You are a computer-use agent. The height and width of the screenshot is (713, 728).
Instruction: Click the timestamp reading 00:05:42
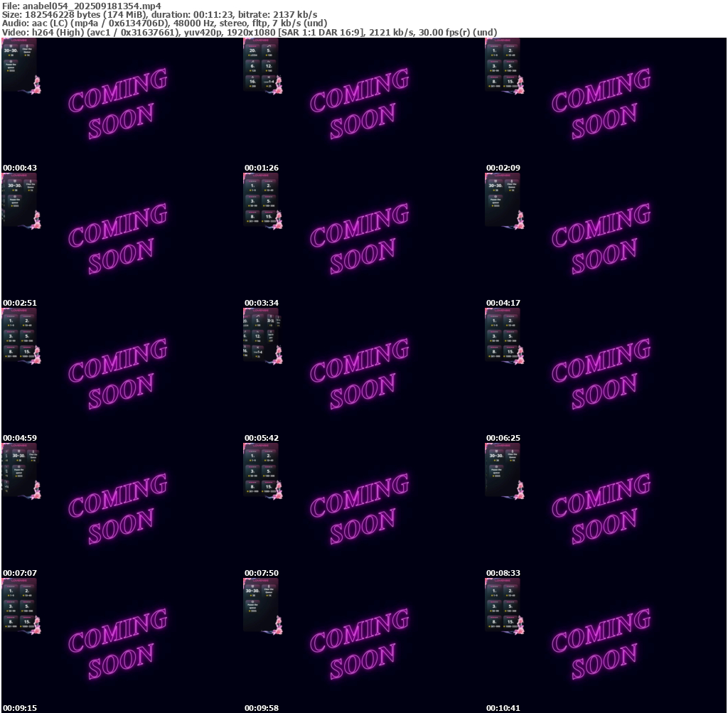click(x=262, y=438)
